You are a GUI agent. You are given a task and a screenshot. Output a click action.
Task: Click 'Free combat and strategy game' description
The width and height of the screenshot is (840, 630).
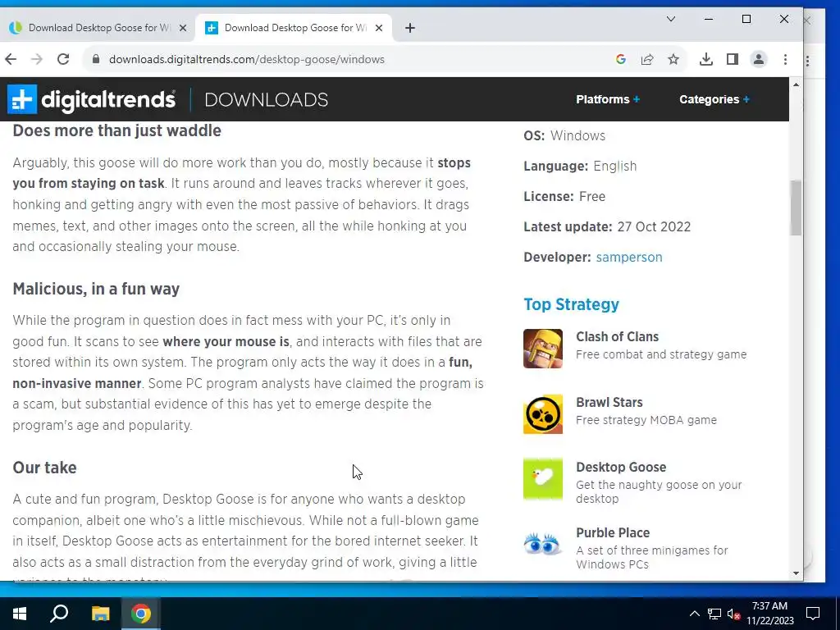point(661,354)
